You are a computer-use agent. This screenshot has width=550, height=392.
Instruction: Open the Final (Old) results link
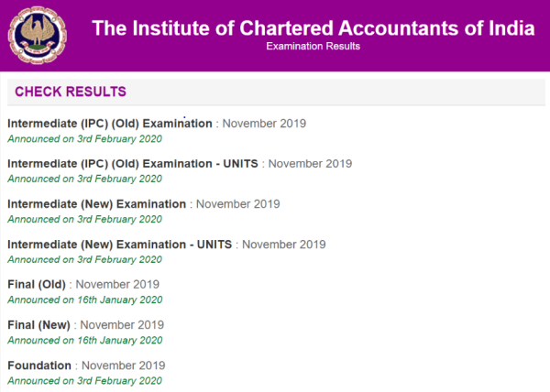(36, 284)
